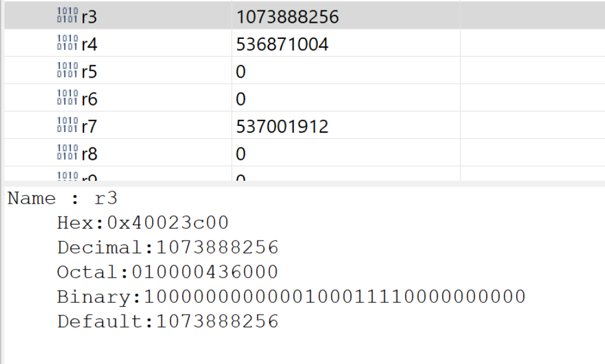Select the r5 register icon

pos(67,72)
